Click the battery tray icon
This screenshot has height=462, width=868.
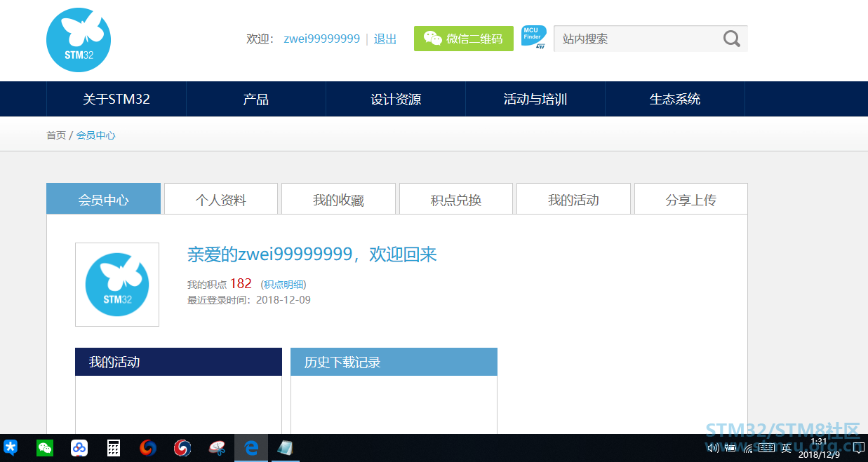point(731,448)
